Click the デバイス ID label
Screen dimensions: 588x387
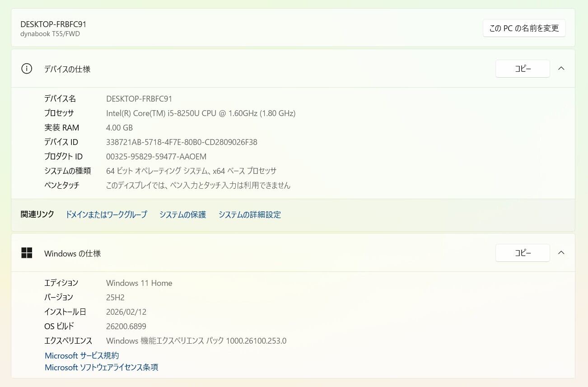tap(61, 142)
